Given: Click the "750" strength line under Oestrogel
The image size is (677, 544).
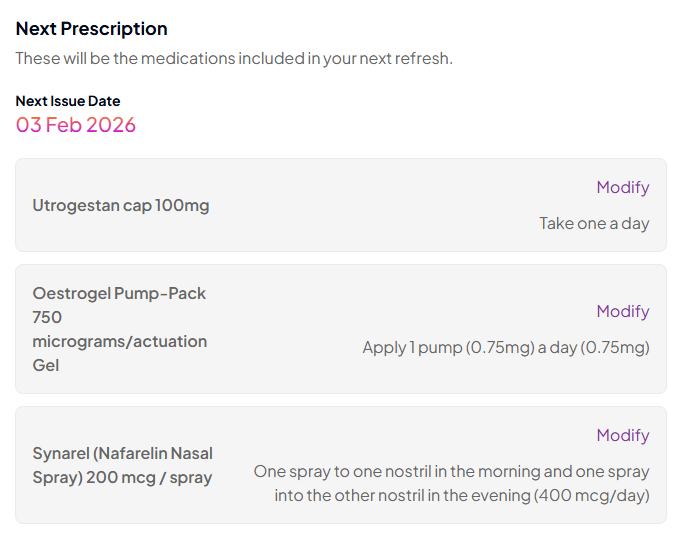Looking at the screenshot, I should pyautogui.click(x=47, y=317).
